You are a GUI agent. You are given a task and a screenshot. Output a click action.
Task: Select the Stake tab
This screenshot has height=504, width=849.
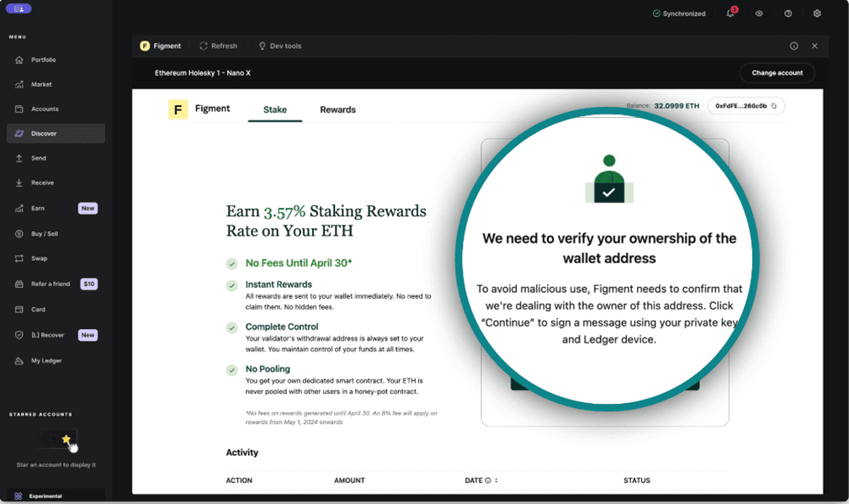click(x=275, y=109)
